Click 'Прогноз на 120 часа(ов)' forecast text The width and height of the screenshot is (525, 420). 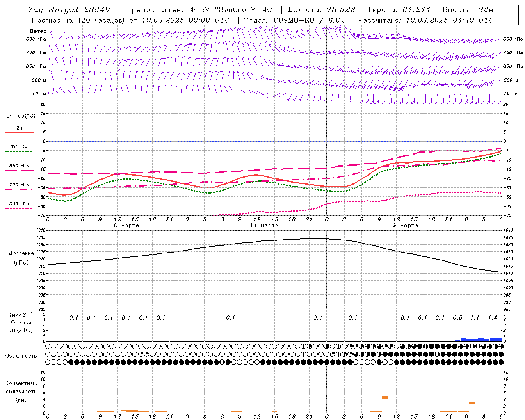(x=79, y=20)
